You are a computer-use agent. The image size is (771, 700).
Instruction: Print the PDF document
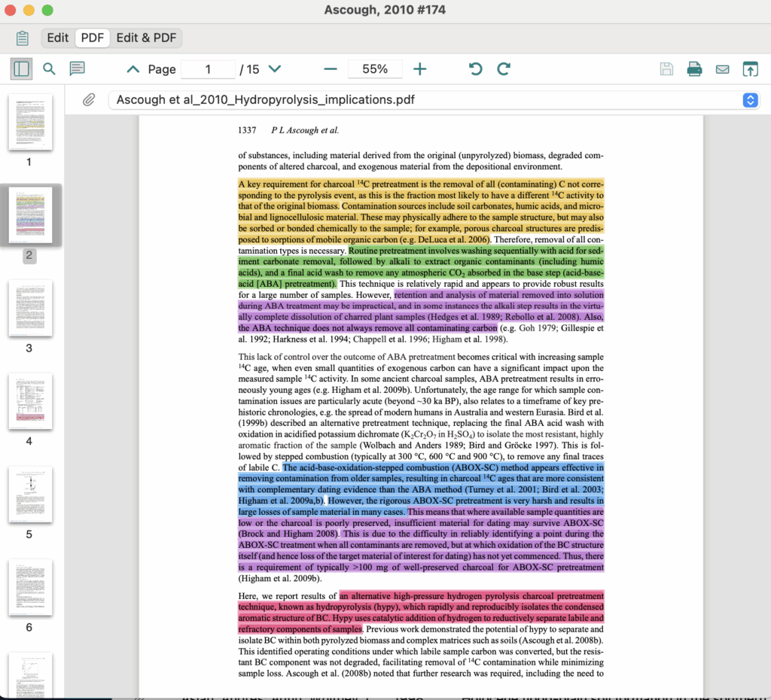point(694,68)
